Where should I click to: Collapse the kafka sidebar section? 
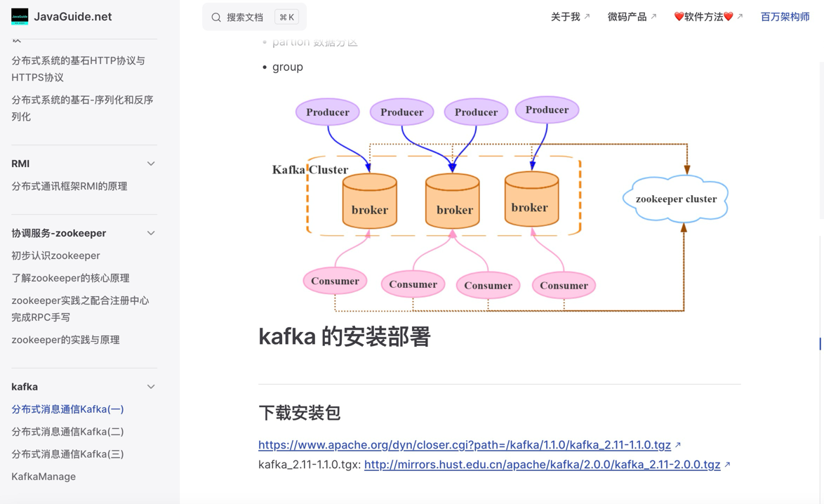pyautogui.click(x=151, y=387)
